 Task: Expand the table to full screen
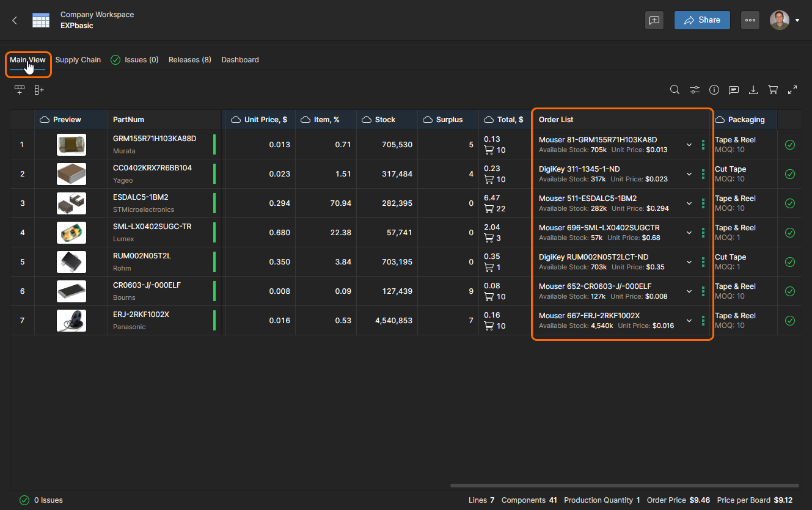[x=792, y=90]
